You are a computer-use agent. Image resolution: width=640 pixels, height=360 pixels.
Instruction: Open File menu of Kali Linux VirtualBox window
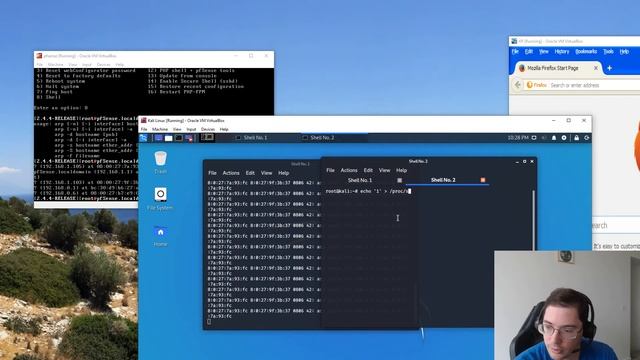(144, 129)
